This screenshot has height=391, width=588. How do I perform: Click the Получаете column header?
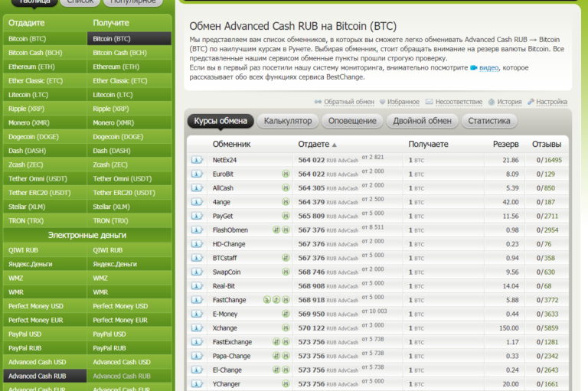(x=428, y=145)
